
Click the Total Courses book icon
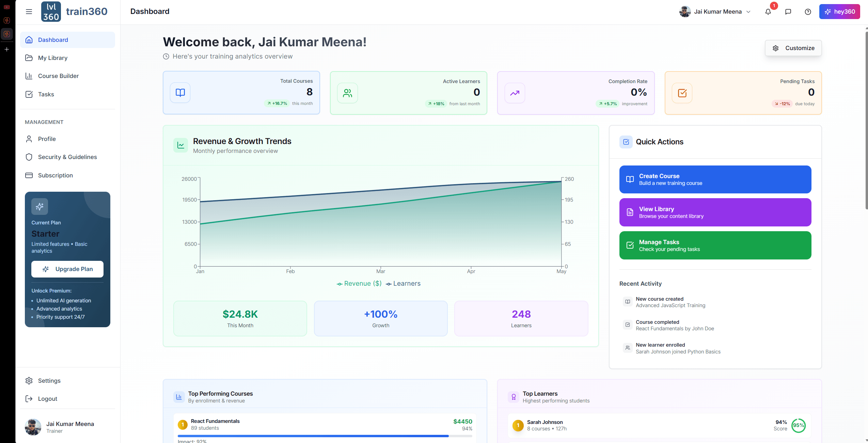coord(180,93)
